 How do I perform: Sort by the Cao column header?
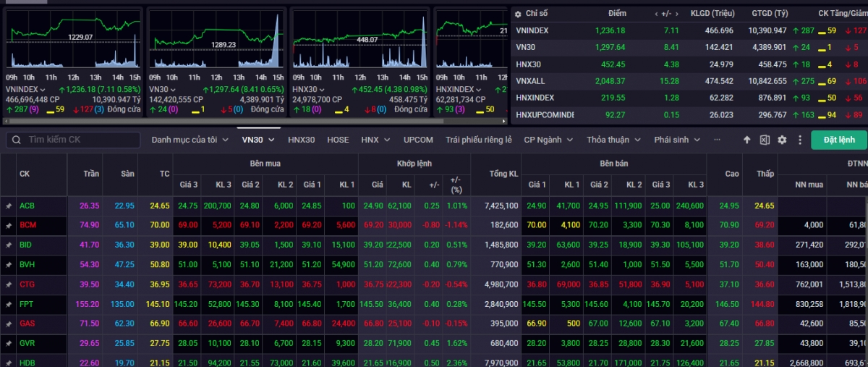(x=732, y=174)
